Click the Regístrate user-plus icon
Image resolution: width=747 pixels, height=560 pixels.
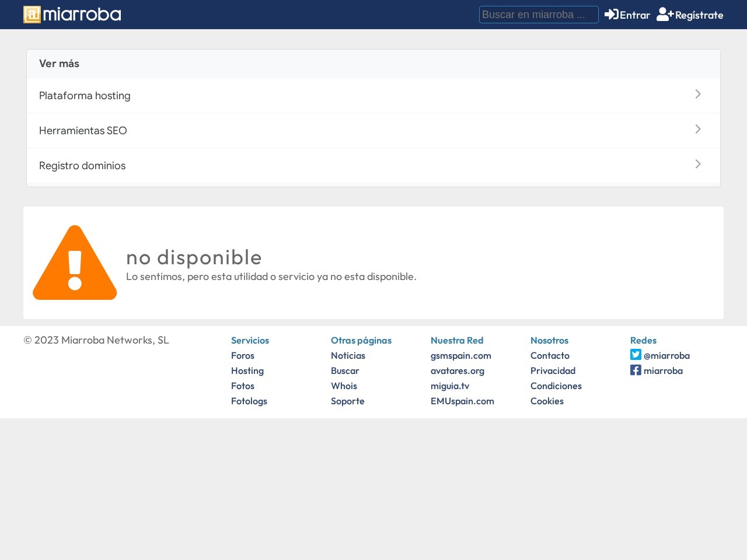[665, 15]
